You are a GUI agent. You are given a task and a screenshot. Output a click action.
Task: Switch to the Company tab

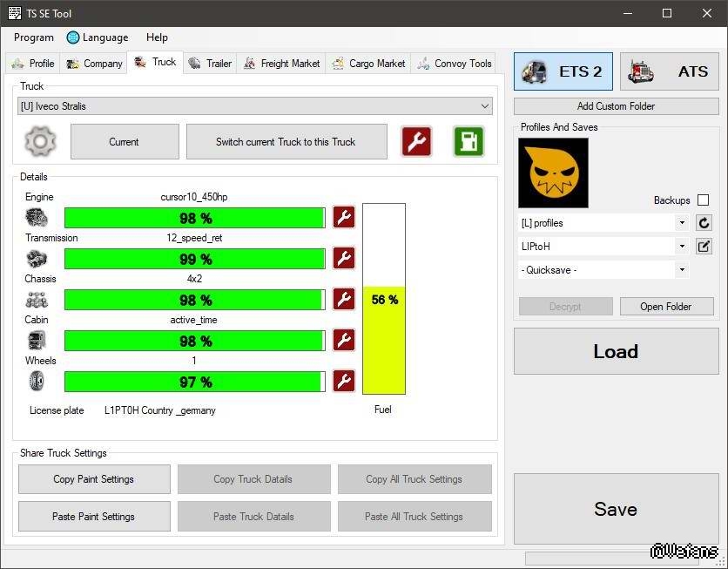(94, 64)
